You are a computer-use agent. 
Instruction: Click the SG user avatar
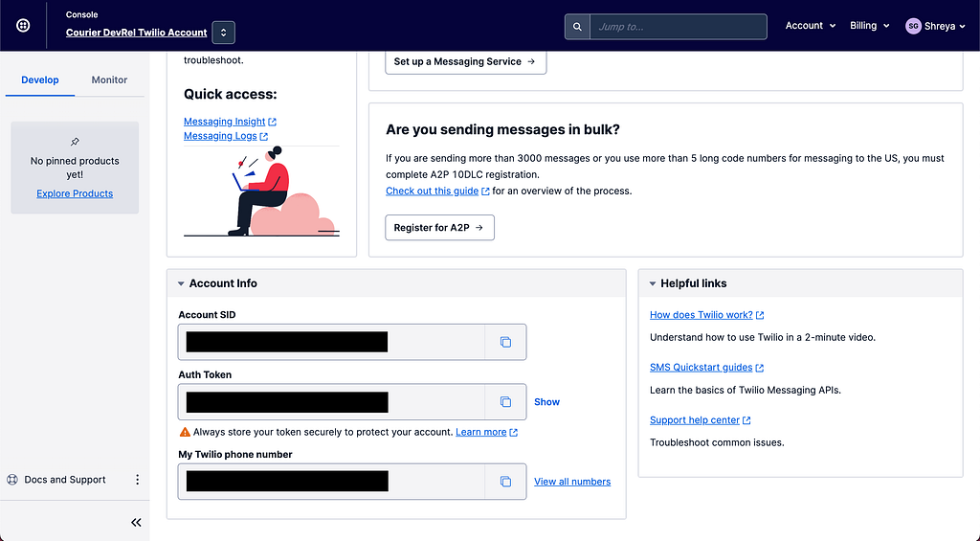tap(913, 26)
